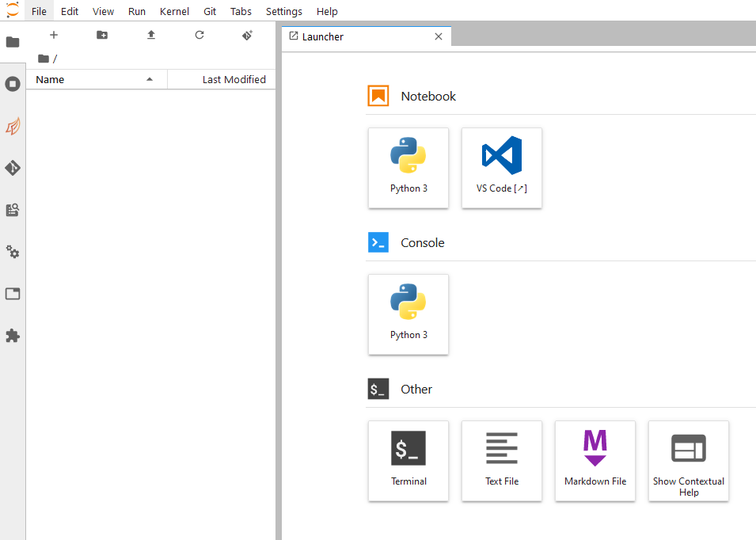Click the Notebook section heading
The width and height of the screenshot is (756, 540).
(x=428, y=97)
